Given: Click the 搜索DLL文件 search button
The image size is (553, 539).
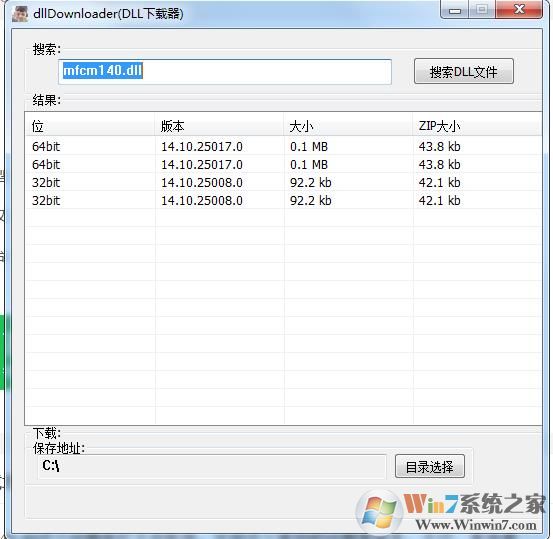Looking at the screenshot, I should (x=463, y=72).
